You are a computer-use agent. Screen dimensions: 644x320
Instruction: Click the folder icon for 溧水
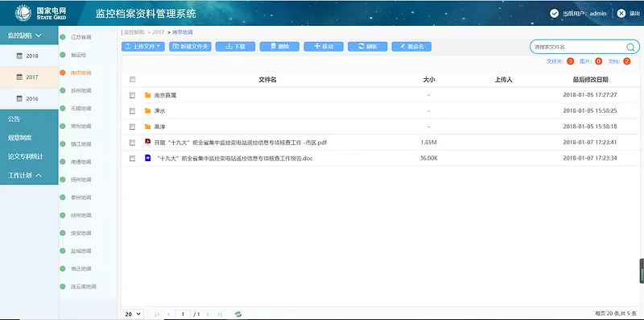(x=148, y=110)
